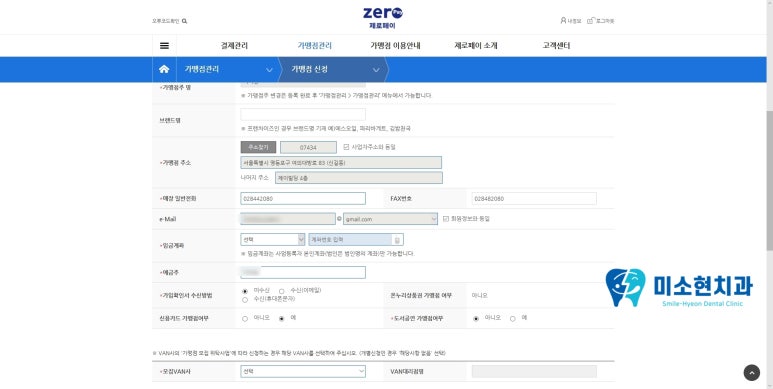The image size is (773, 389).
Task: Select 예 for 신용카드 가맹점여부
Action: pyautogui.click(x=281, y=318)
